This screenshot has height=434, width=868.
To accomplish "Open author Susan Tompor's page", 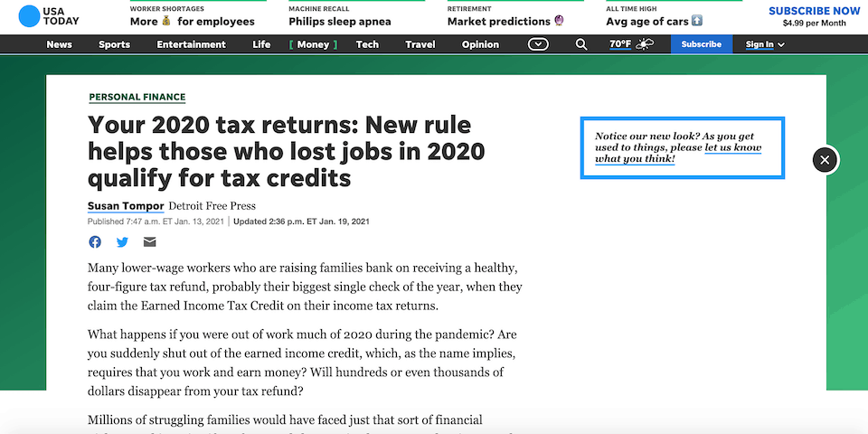I will 126,206.
